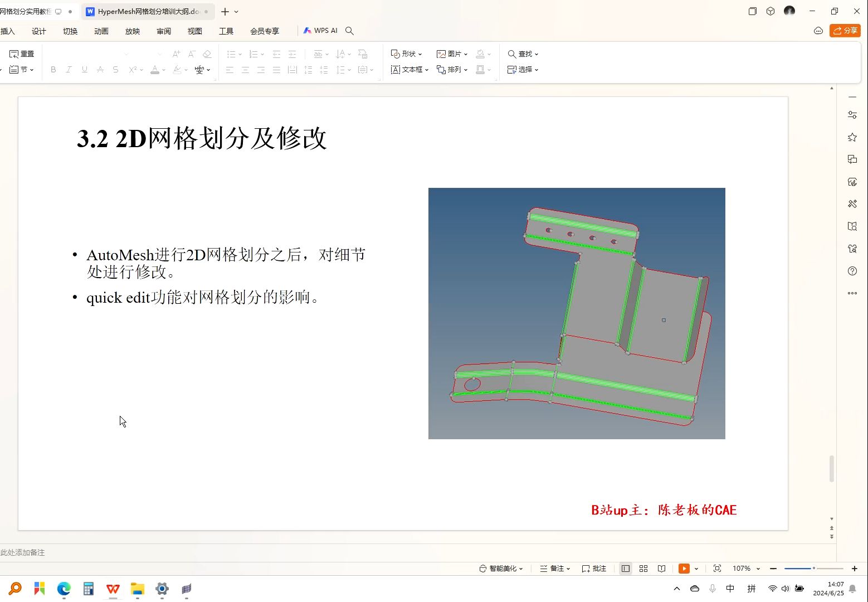Toggle bold formatting
The height and width of the screenshot is (602, 868).
(x=53, y=69)
